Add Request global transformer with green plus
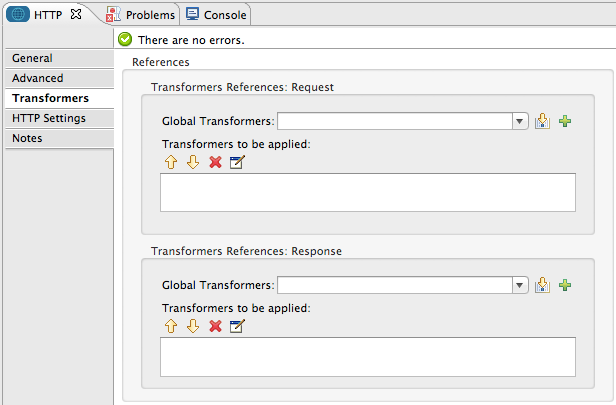 (x=565, y=121)
